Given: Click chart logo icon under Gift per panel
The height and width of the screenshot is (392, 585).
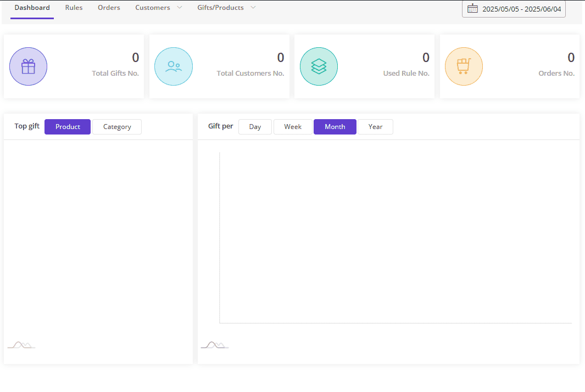Looking at the screenshot, I should (x=214, y=345).
